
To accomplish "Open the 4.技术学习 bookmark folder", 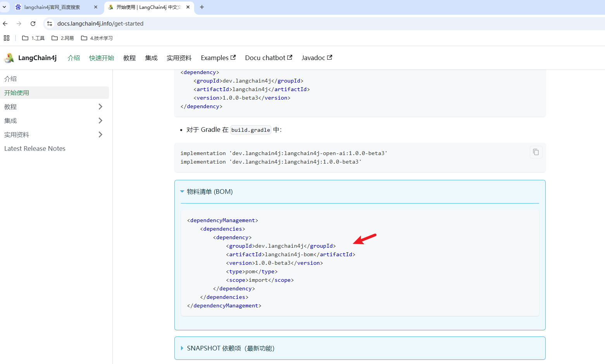I will coord(97,38).
